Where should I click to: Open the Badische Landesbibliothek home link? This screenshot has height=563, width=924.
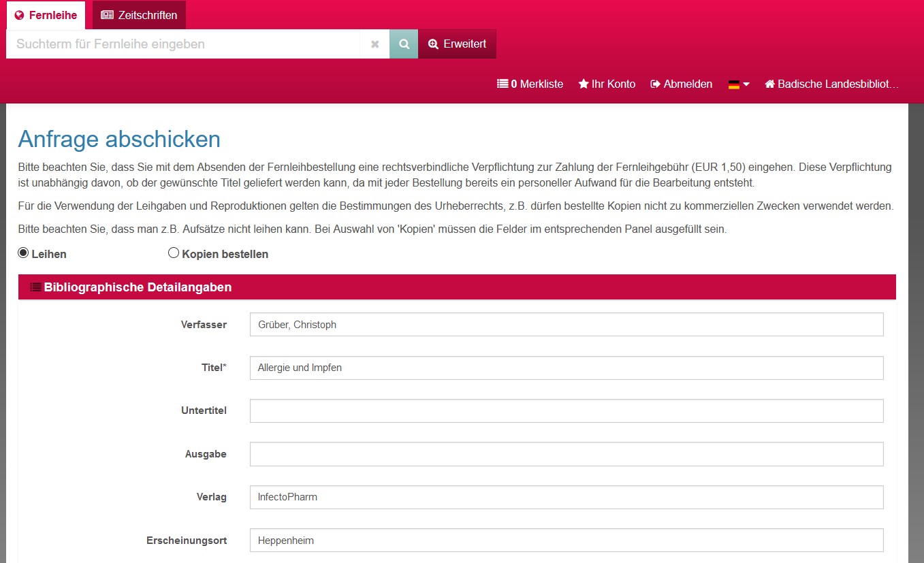click(832, 84)
